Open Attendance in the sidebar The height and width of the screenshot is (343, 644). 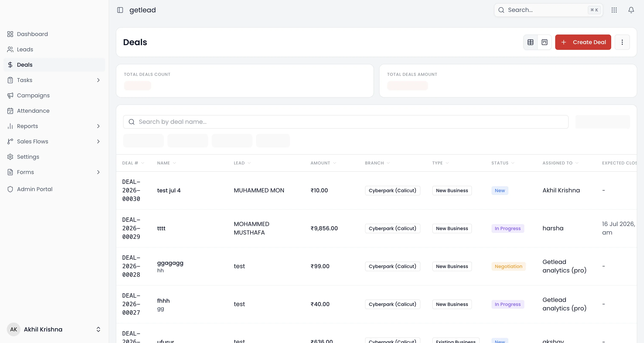[x=54, y=111]
